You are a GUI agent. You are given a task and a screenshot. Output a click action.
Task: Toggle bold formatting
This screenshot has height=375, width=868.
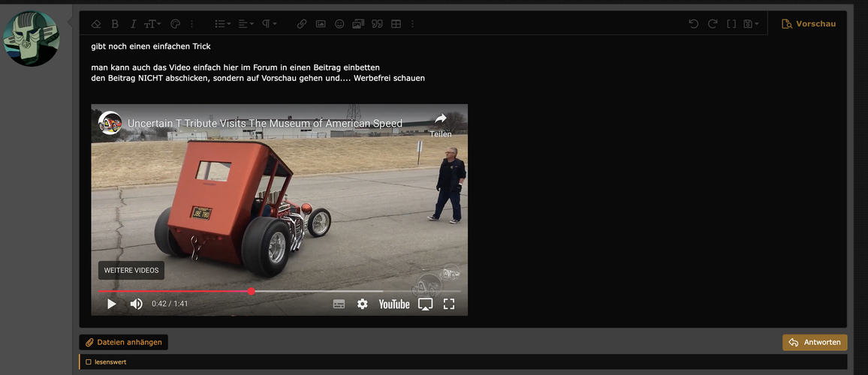click(x=115, y=24)
